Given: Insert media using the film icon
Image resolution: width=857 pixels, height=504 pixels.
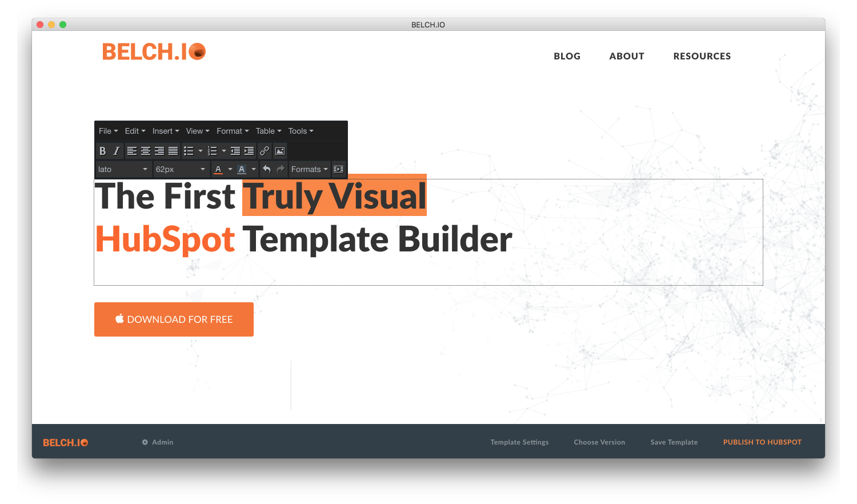Looking at the screenshot, I should click(339, 169).
